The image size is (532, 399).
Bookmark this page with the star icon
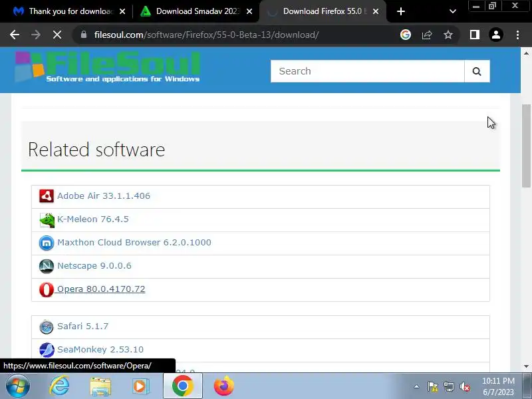(448, 35)
